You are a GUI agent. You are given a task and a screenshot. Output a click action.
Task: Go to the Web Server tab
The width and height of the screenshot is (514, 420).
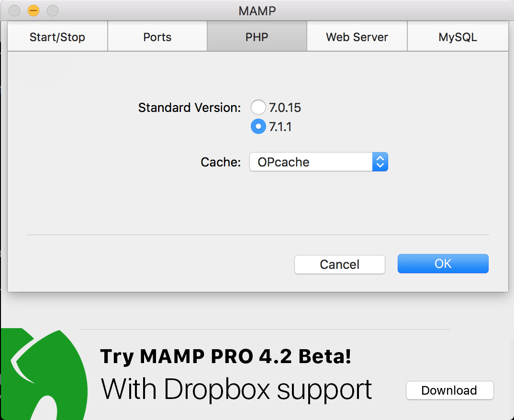point(357,36)
